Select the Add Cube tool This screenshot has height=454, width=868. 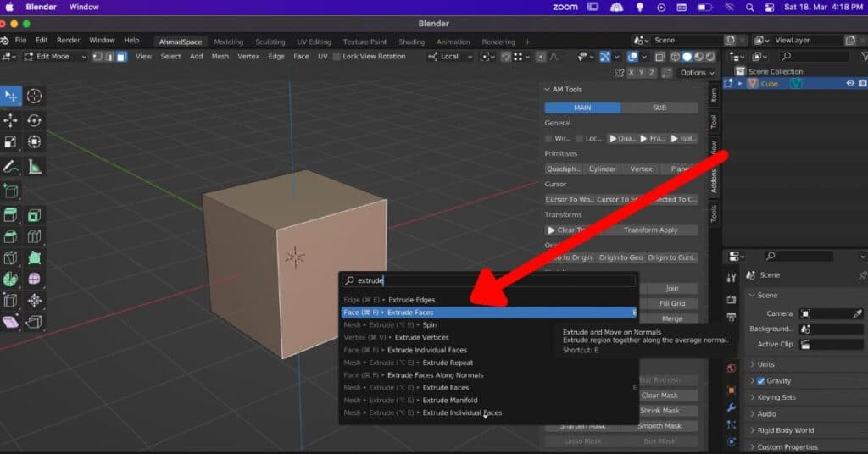click(x=10, y=191)
